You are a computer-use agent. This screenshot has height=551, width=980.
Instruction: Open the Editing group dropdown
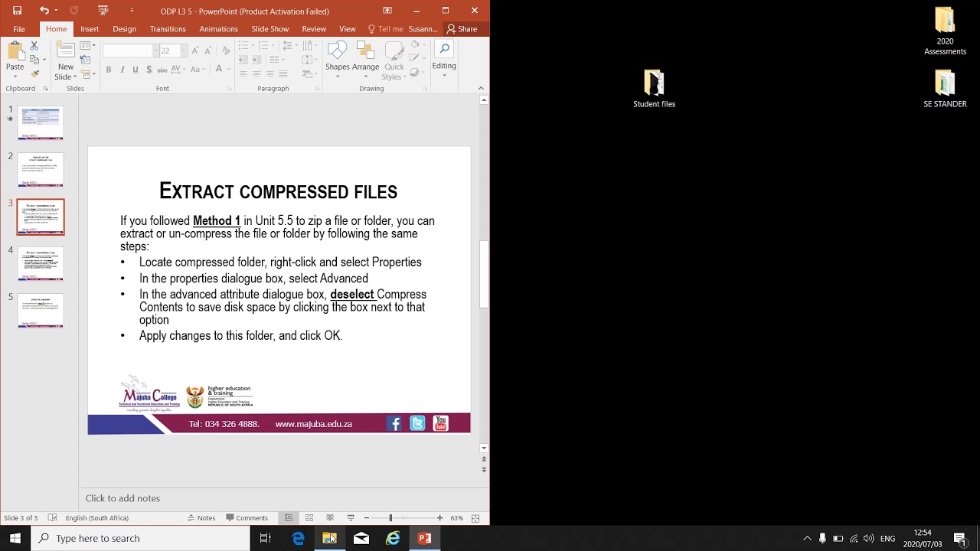(444, 59)
